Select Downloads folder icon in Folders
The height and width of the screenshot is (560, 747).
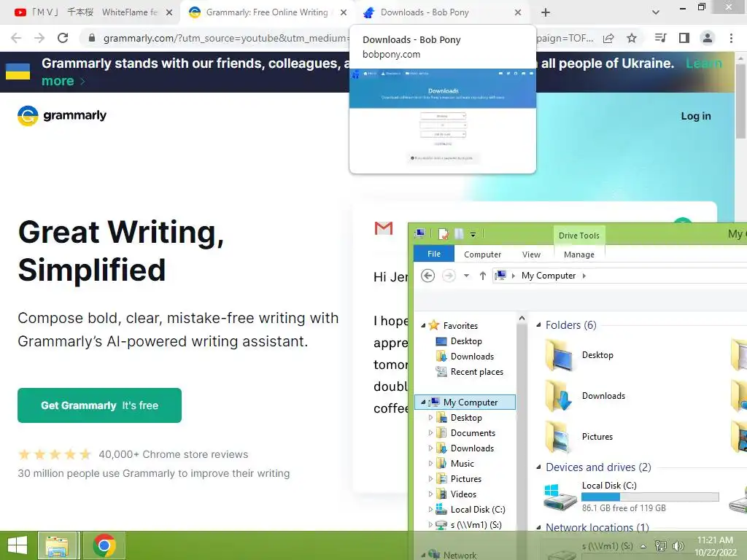[559, 396]
